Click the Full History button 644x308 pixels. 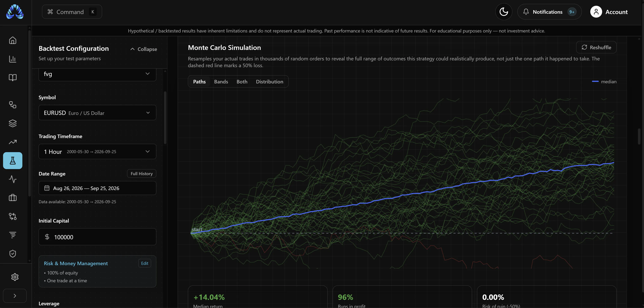142,173
